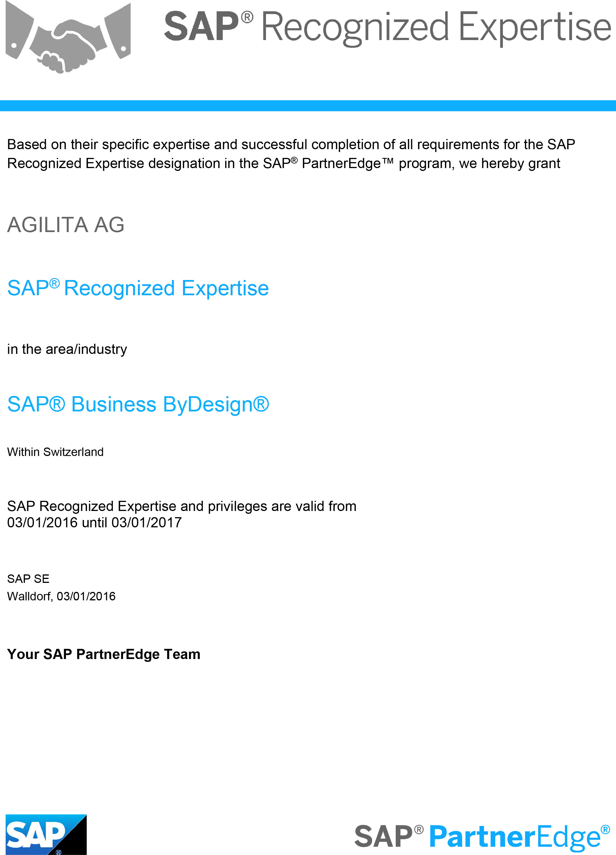This screenshot has width=616, height=855.
Task: Click the 'in the area/industry' line
Action: [67, 349]
